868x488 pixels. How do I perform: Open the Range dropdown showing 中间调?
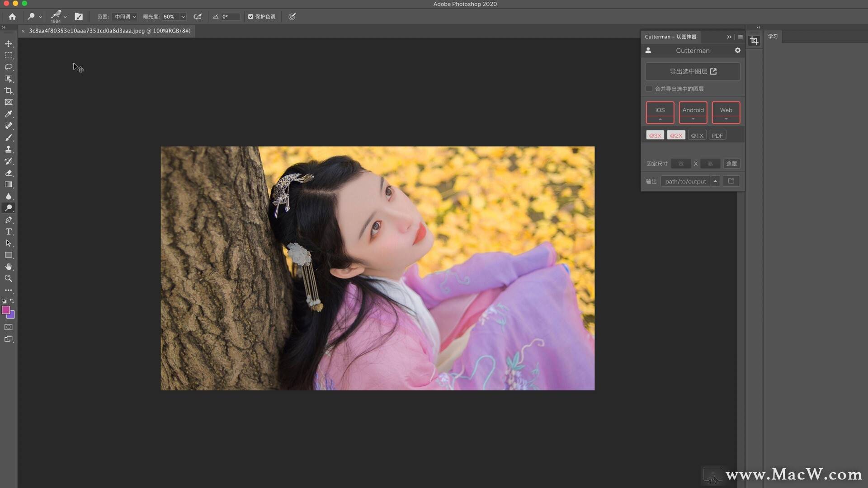tap(125, 17)
